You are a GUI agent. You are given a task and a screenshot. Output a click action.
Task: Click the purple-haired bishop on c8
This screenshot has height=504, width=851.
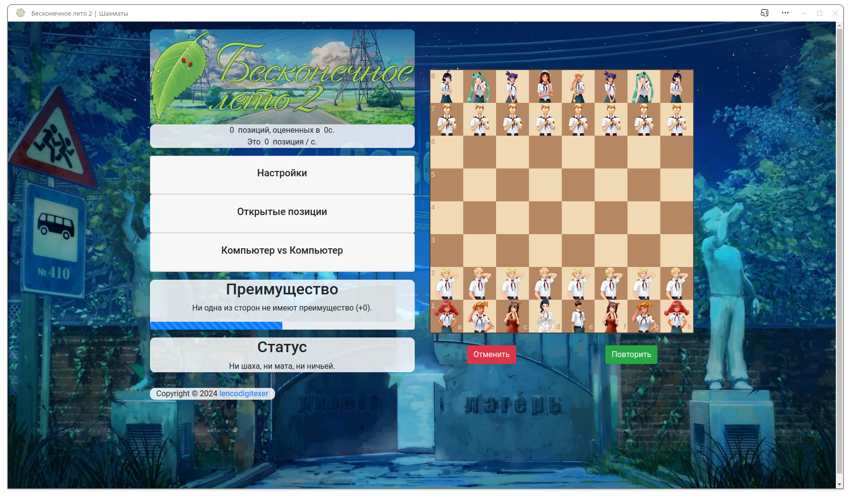coord(512,86)
